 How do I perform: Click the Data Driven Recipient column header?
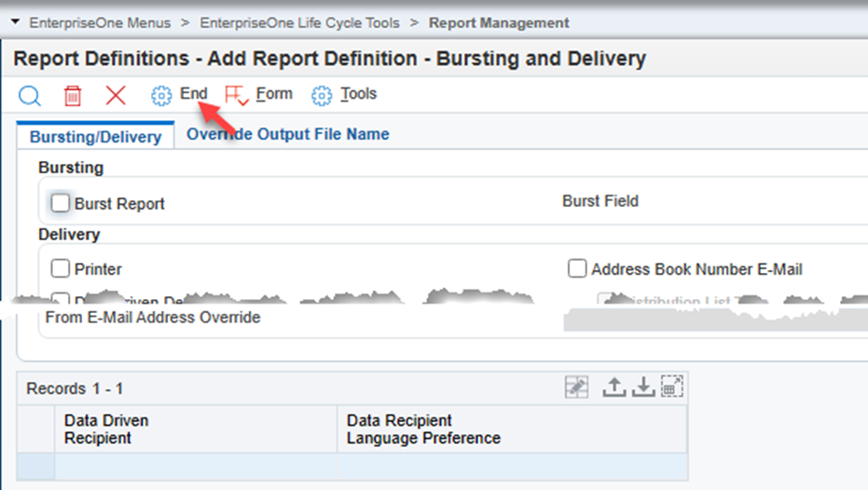pos(196,429)
